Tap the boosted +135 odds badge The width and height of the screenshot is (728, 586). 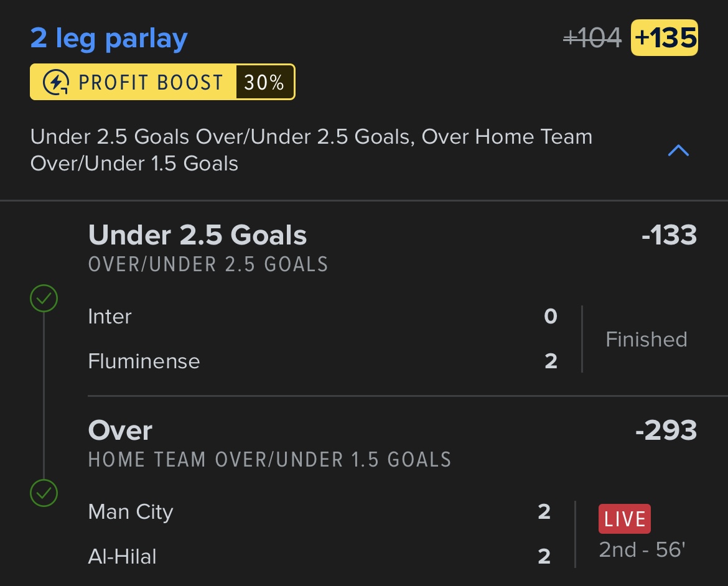[x=665, y=37]
